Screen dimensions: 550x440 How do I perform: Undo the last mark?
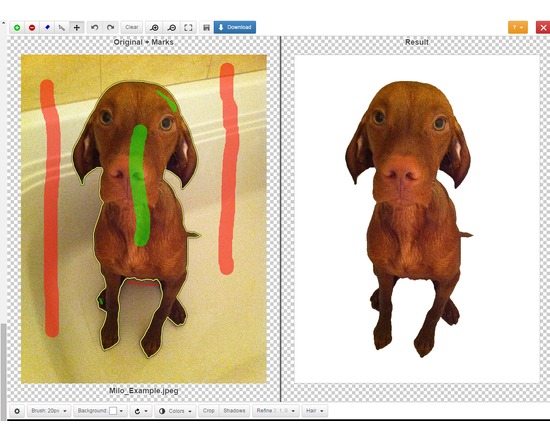[x=94, y=27]
